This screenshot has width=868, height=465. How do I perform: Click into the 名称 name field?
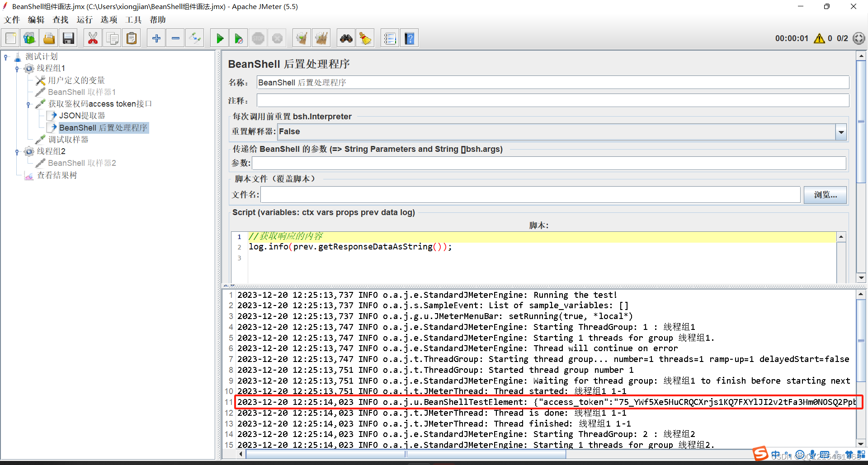[553, 82]
